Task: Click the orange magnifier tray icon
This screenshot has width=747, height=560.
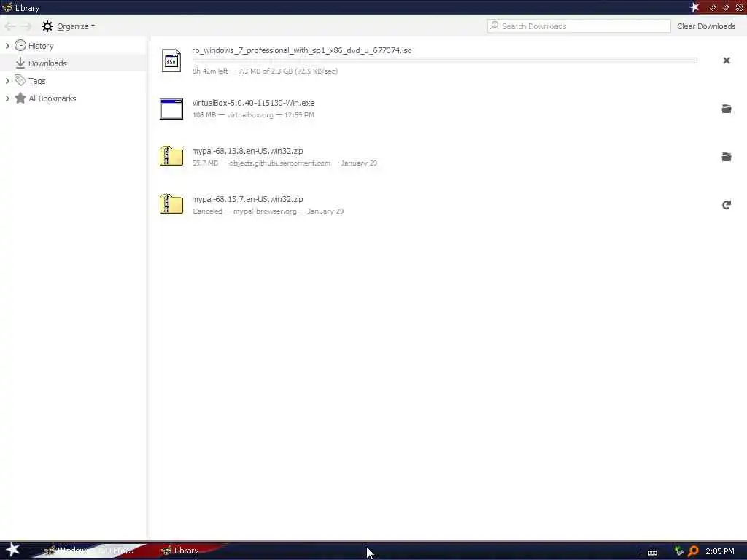Action: 693,551
